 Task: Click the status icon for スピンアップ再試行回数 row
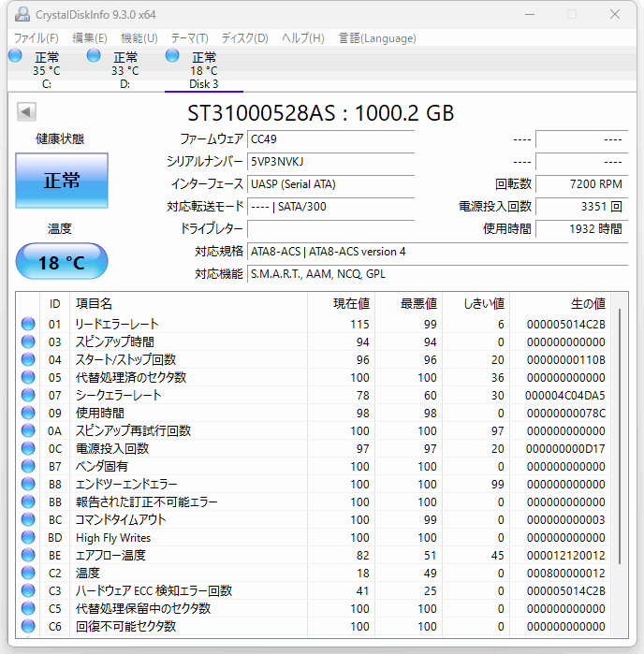(28, 431)
